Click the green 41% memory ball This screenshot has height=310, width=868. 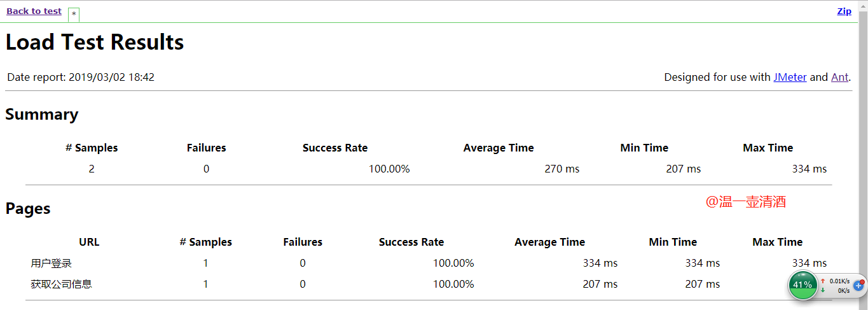coord(803,285)
